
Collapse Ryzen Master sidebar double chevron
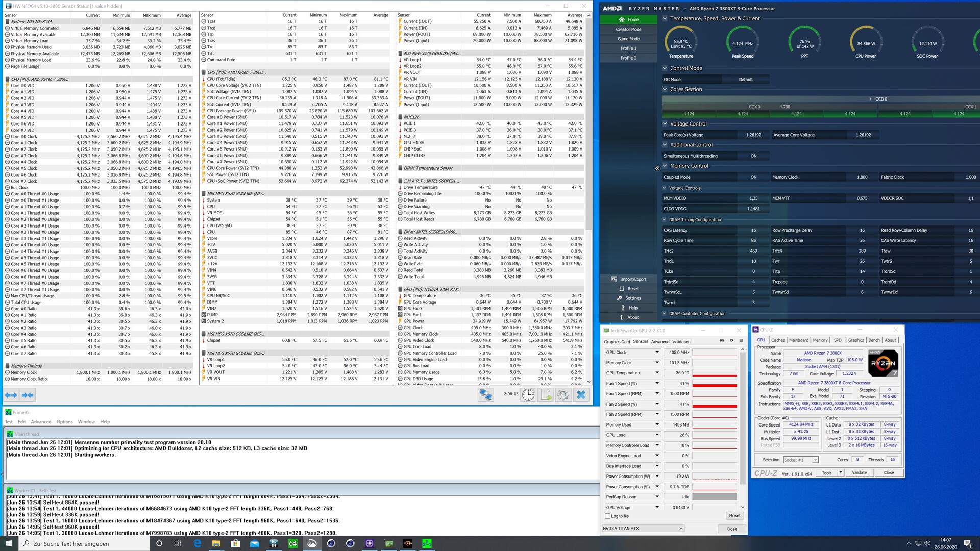pos(657,168)
